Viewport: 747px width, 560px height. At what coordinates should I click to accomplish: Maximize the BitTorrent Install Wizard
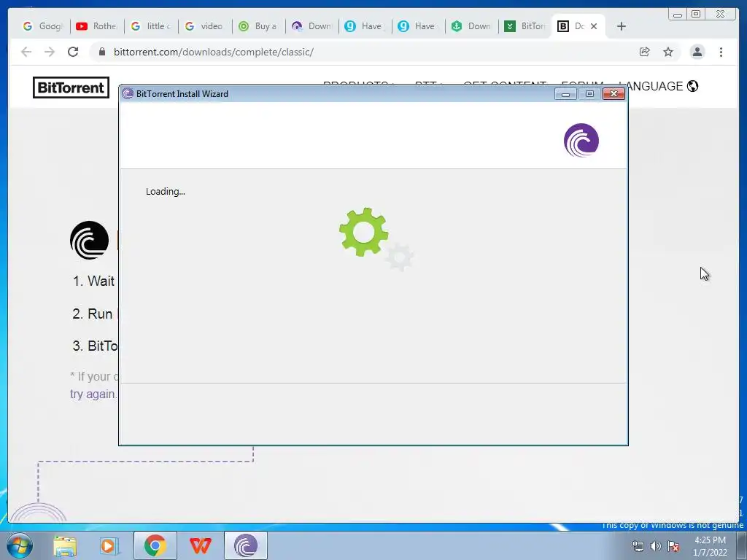(x=589, y=94)
